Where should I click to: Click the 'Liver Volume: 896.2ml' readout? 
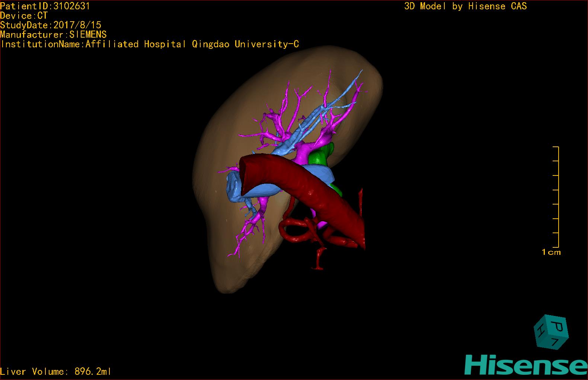click(55, 371)
